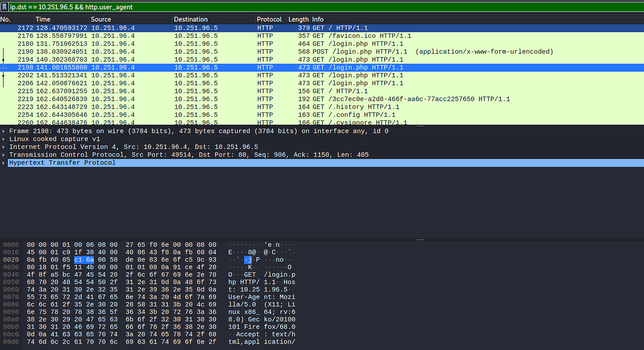This screenshot has height=350, width=644.
Task: Expand the Hypertext Transfer Protocol section
Action: pyautogui.click(x=4, y=162)
